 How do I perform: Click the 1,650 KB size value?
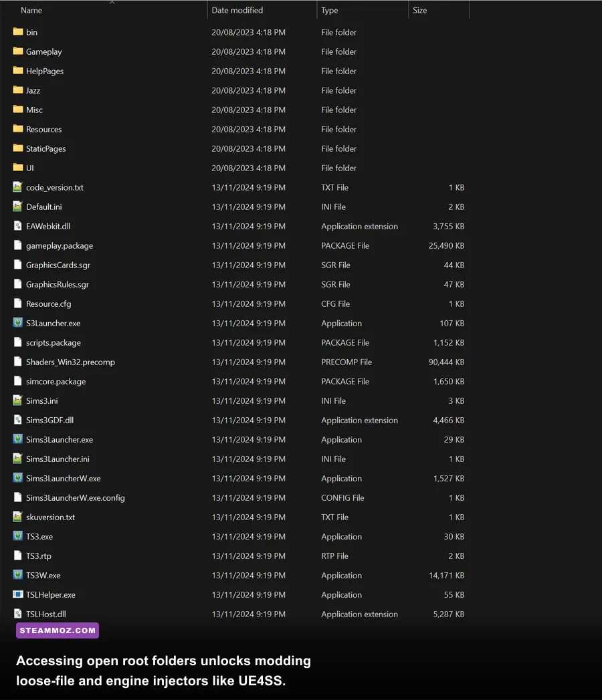(x=448, y=382)
